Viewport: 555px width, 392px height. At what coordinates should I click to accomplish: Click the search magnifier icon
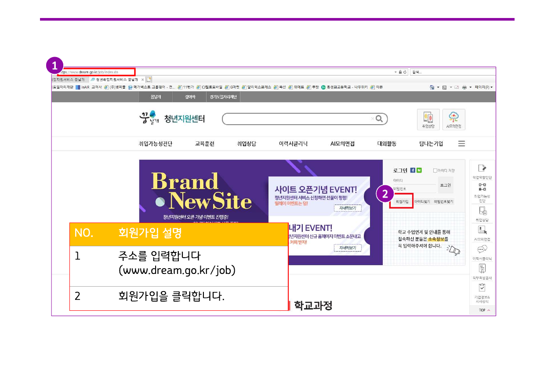coord(379,119)
